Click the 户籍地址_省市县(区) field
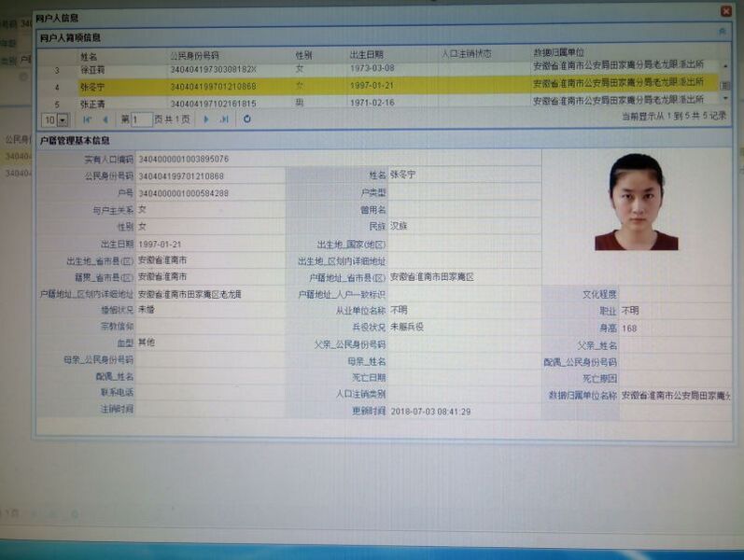This screenshot has width=744, height=560. pos(464,277)
